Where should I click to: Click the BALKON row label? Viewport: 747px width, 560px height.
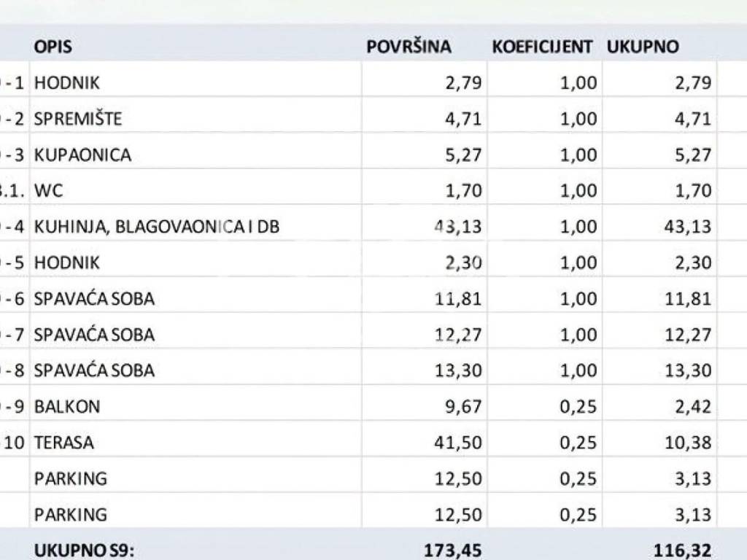[x=67, y=406]
